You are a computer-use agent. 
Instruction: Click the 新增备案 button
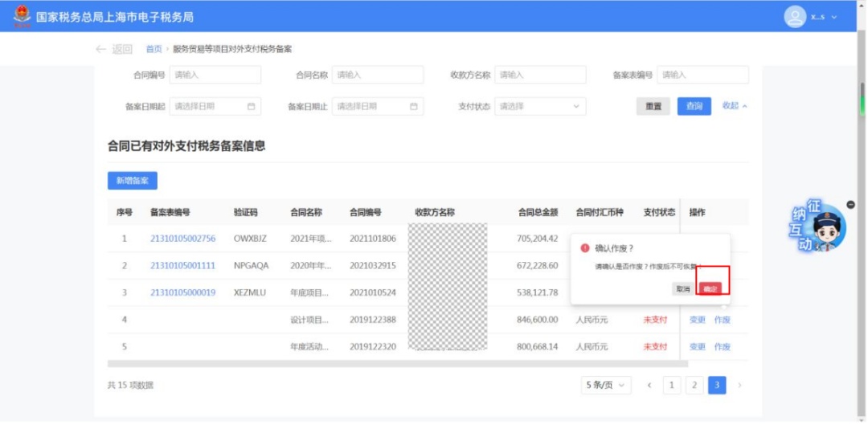133,181
